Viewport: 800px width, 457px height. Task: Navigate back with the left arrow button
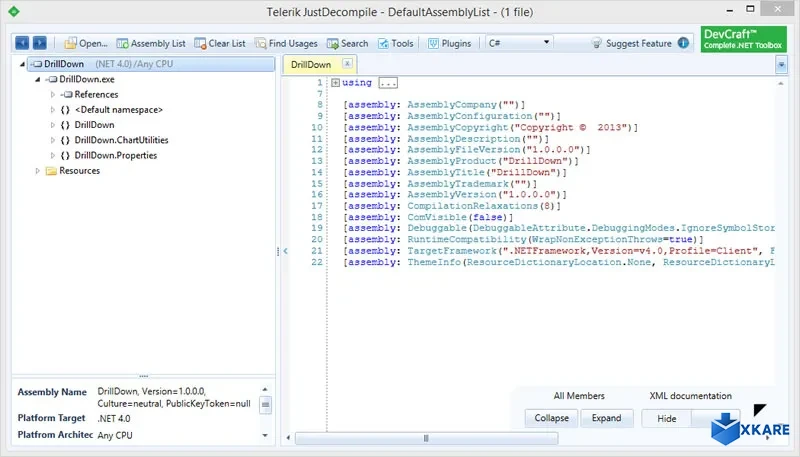pyautogui.click(x=22, y=43)
